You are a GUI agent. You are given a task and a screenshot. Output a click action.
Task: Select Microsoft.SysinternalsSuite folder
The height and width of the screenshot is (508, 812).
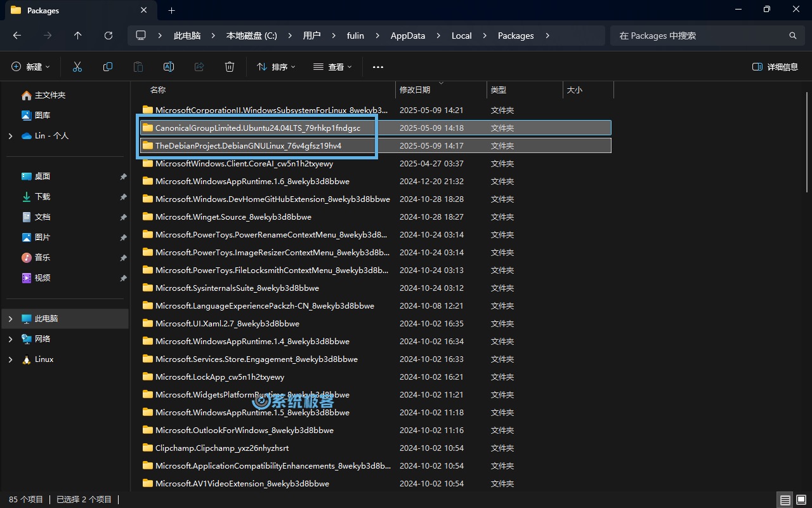pyautogui.click(x=375, y=288)
